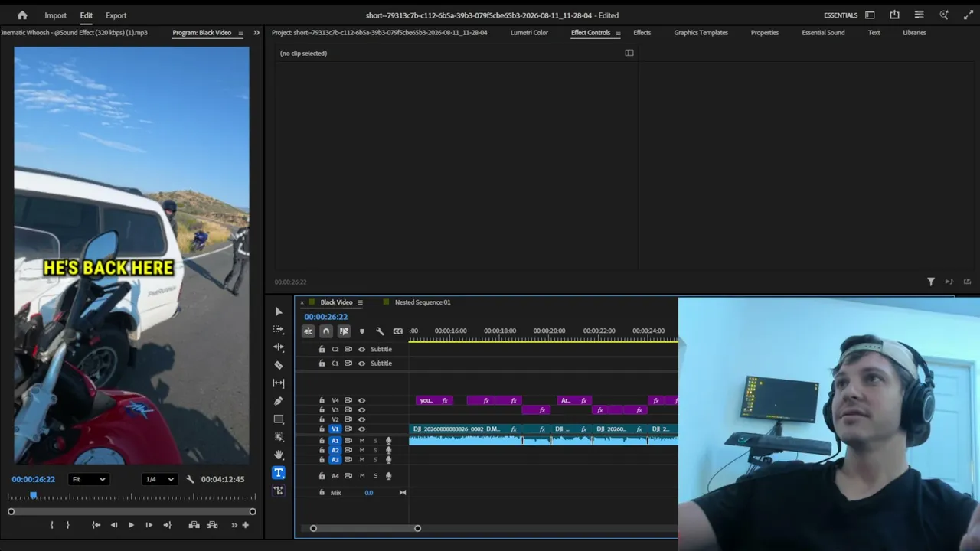Open the Button Editor plus icon
The width and height of the screenshot is (980, 551).
[245, 525]
